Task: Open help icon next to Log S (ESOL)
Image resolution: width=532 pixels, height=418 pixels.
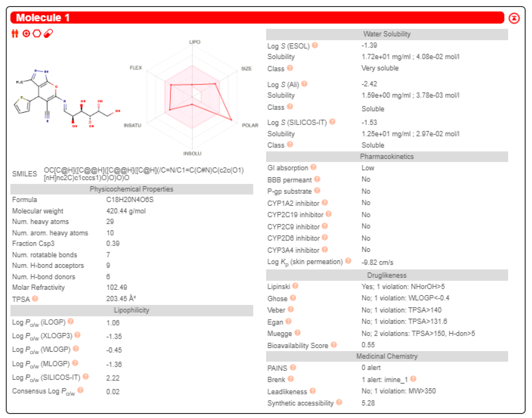Action: 315,45
